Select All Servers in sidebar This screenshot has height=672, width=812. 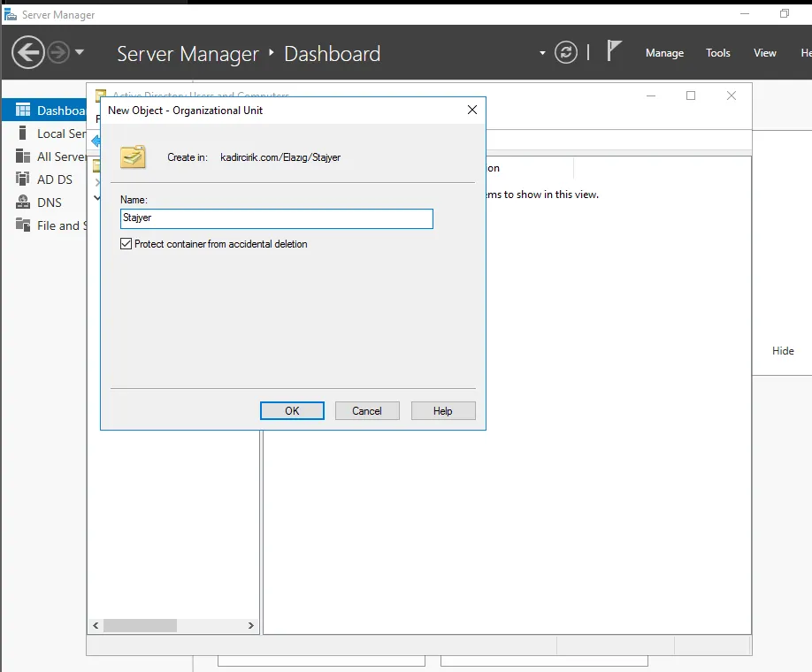44,157
